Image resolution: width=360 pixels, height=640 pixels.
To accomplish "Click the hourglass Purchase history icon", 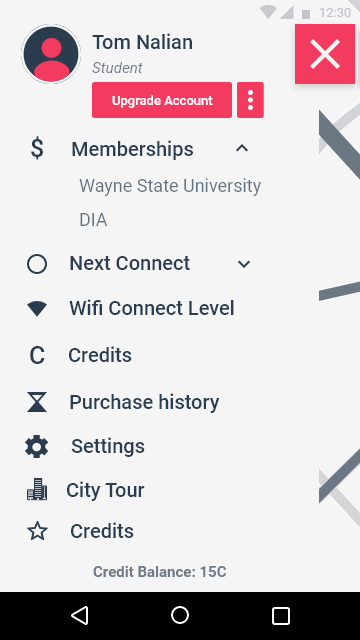I will (x=37, y=402).
